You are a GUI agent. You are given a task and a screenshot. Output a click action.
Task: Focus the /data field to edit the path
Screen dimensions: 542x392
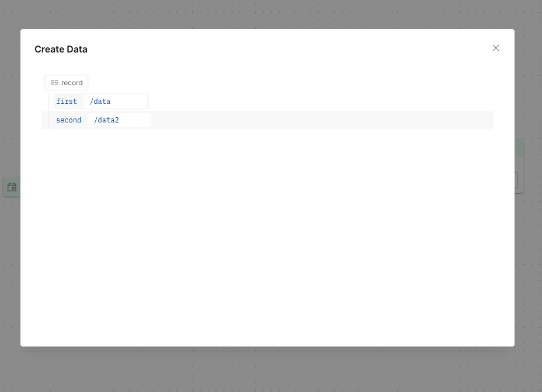pos(116,101)
